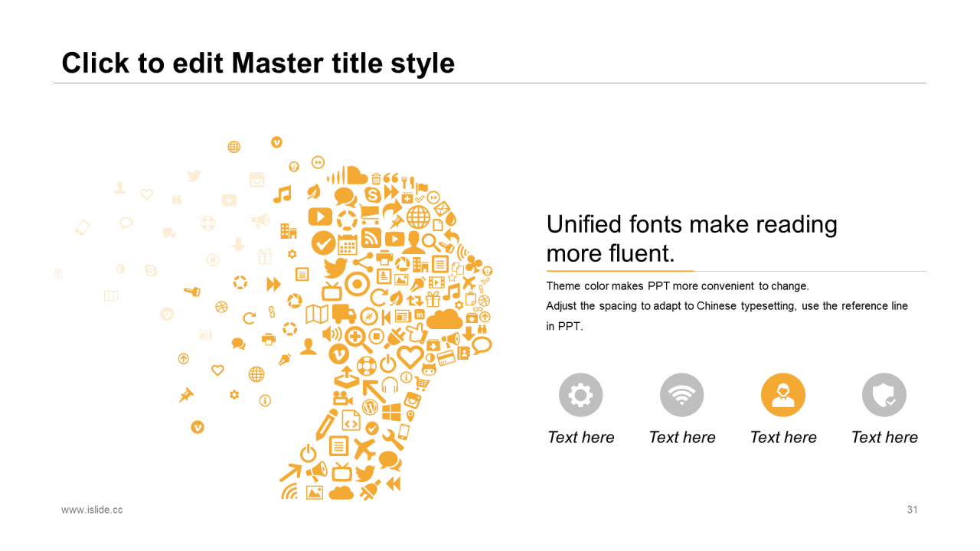Click the video camera icon

(x=343, y=398)
